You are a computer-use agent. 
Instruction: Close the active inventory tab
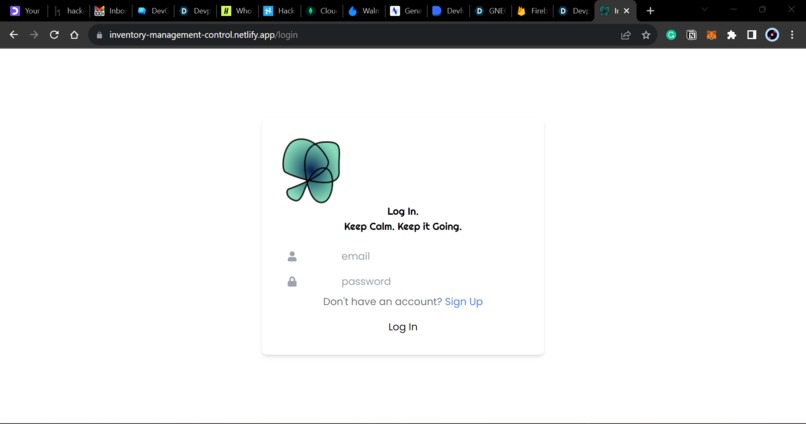(627, 11)
